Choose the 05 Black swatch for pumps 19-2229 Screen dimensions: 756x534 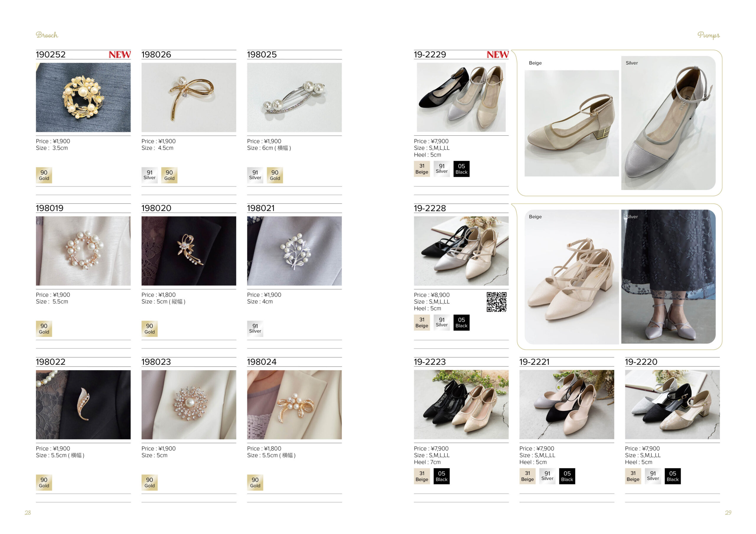(461, 169)
